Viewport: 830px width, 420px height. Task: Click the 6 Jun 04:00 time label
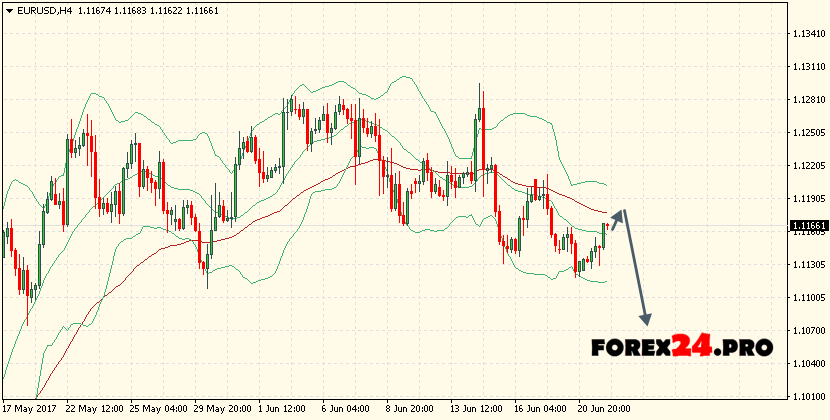[x=348, y=410]
